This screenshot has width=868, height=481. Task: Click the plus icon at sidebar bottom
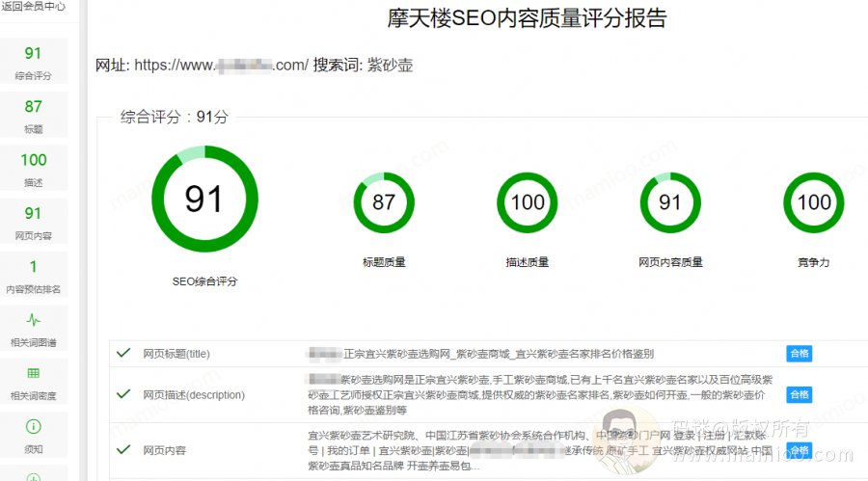click(33, 477)
